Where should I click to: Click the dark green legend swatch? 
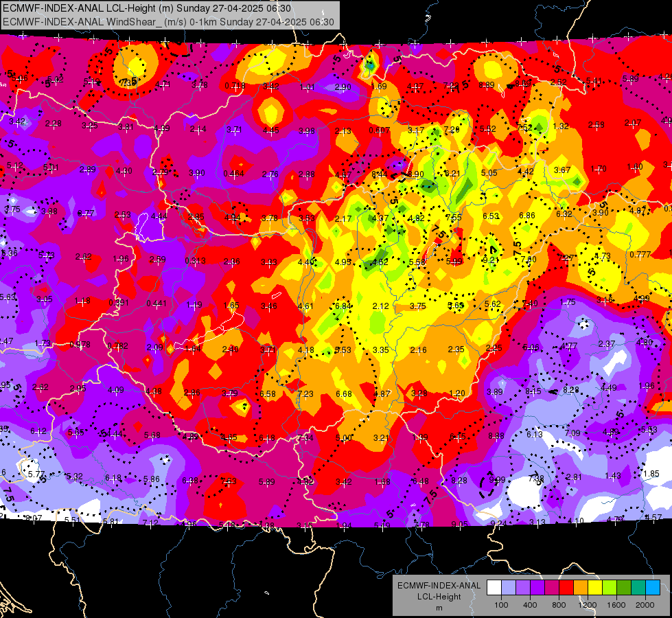point(623,588)
